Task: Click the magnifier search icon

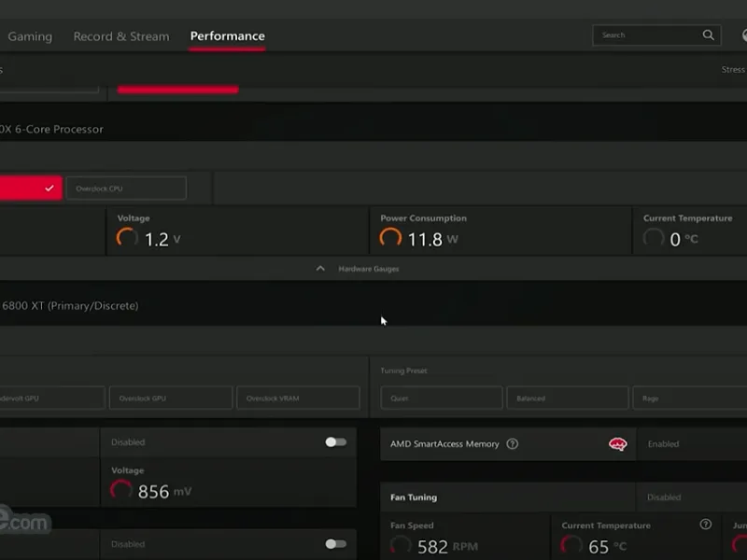Action: (x=709, y=35)
